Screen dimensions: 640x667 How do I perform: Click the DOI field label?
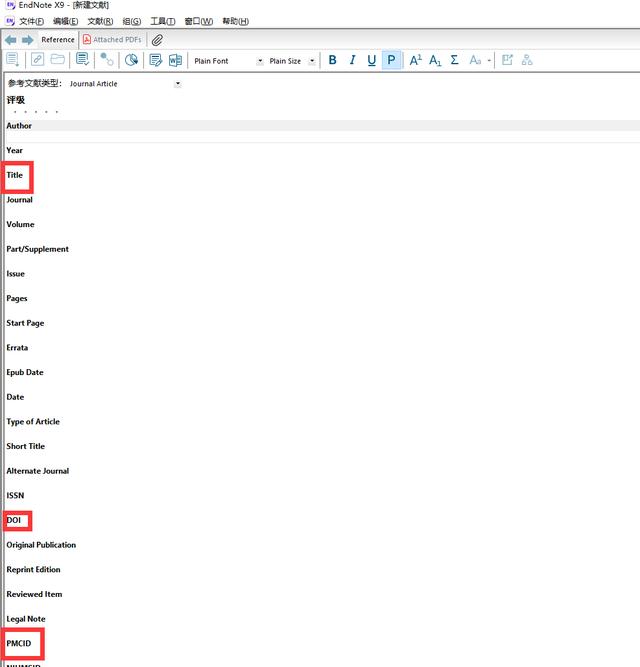click(x=14, y=520)
